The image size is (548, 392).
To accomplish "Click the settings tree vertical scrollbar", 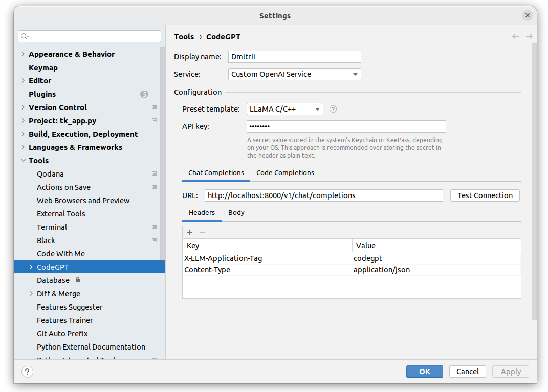I will [x=163, y=154].
